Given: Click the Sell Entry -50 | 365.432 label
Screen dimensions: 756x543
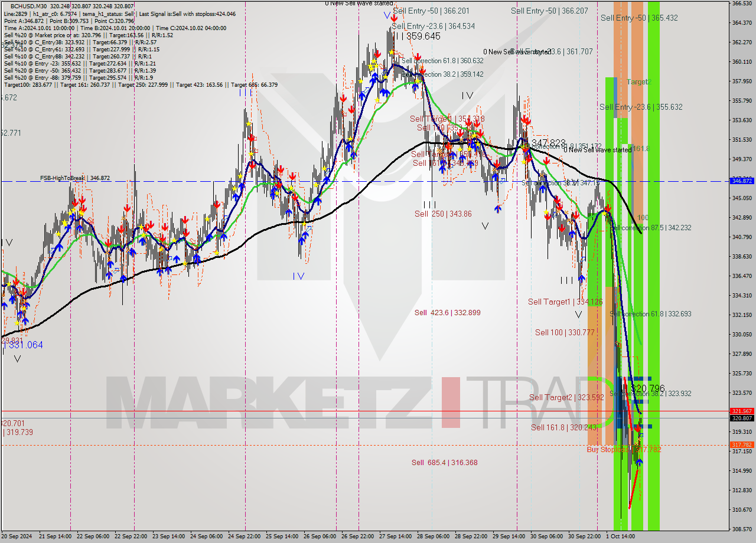Looking at the screenshot, I should (639, 18).
